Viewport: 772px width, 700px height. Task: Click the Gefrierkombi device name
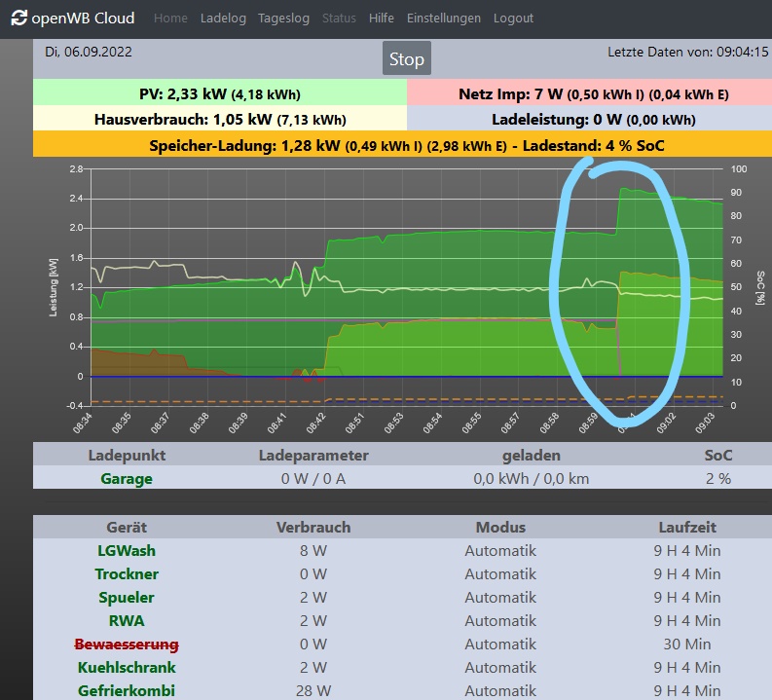[x=127, y=690]
